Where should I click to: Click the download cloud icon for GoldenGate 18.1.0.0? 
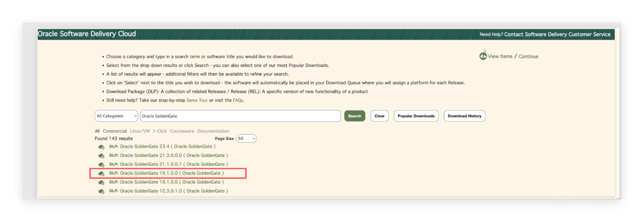[x=101, y=182]
